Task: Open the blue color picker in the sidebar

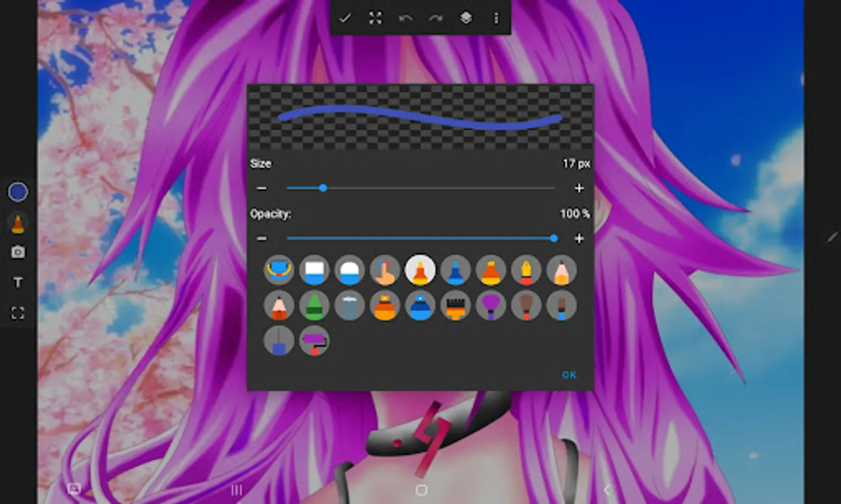Action: coord(17,192)
